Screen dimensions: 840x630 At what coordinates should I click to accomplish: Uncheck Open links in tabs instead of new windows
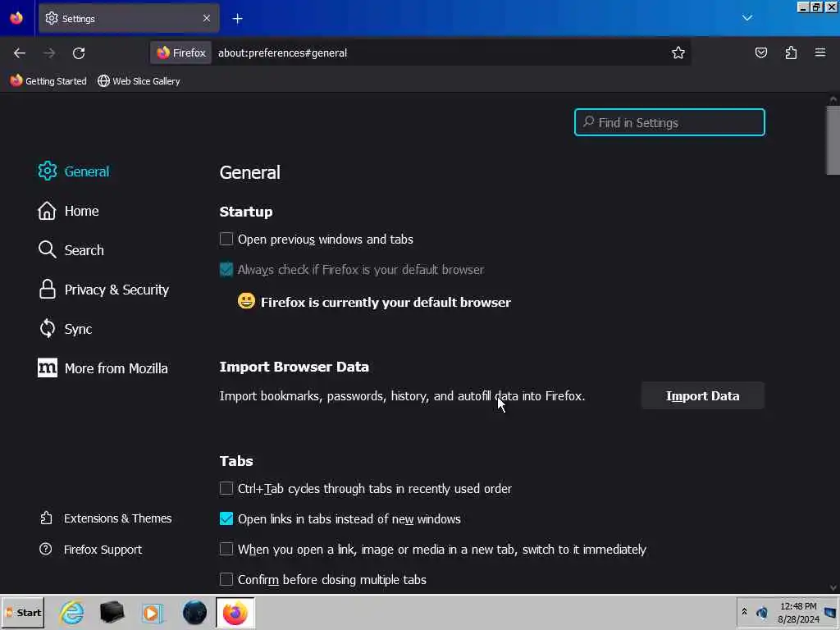tap(226, 518)
